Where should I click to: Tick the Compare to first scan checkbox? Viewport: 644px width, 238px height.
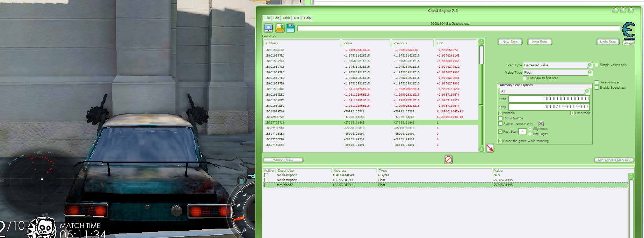[525, 78]
